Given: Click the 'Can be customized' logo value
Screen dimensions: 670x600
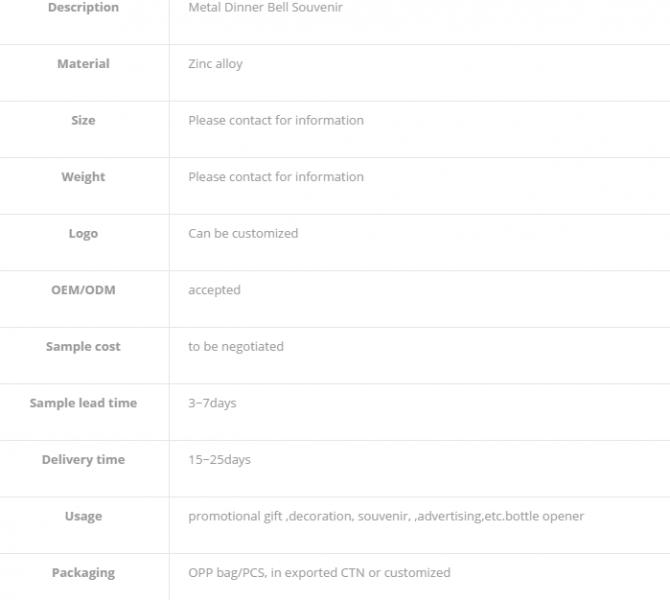Looking at the screenshot, I should point(243,234).
